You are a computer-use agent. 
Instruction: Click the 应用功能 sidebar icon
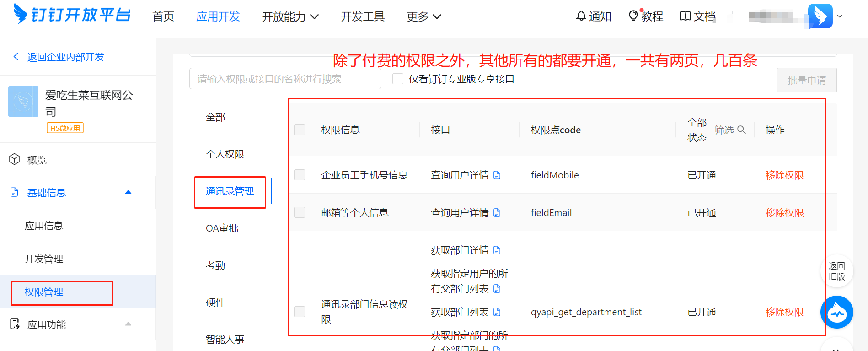[15, 324]
